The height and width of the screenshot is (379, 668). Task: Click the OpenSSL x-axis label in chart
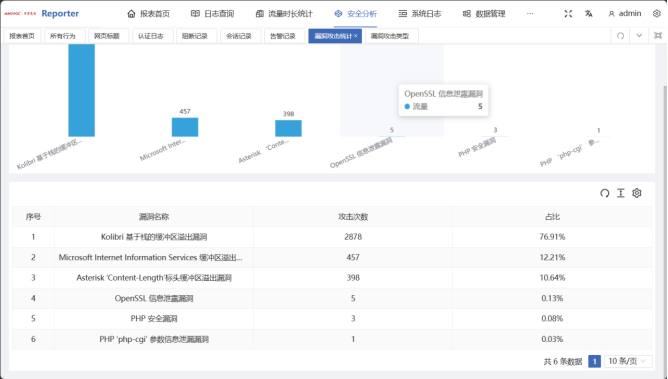pyautogui.click(x=361, y=153)
